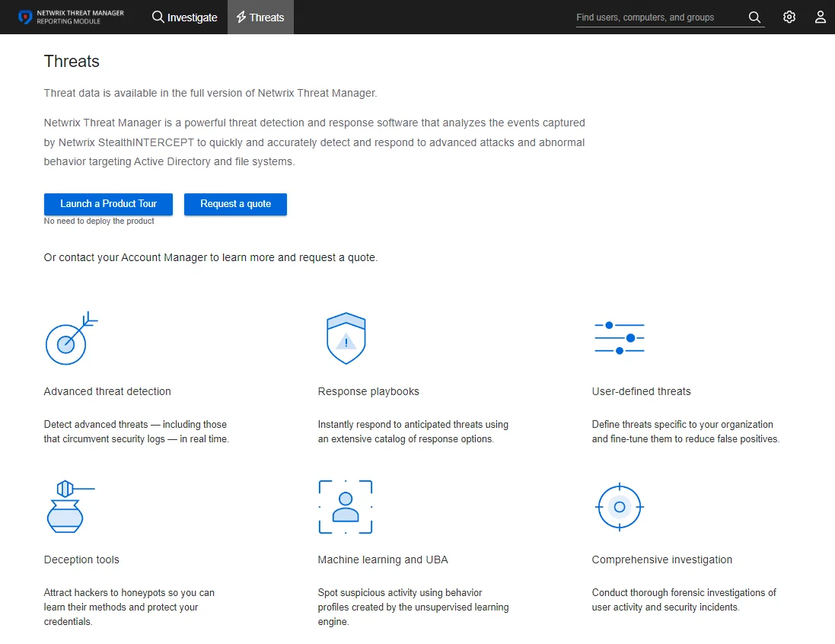Click 'Comprehensive investigation' heading text
Image resolution: width=835 pixels, height=644 pixels.
[x=662, y=560]
